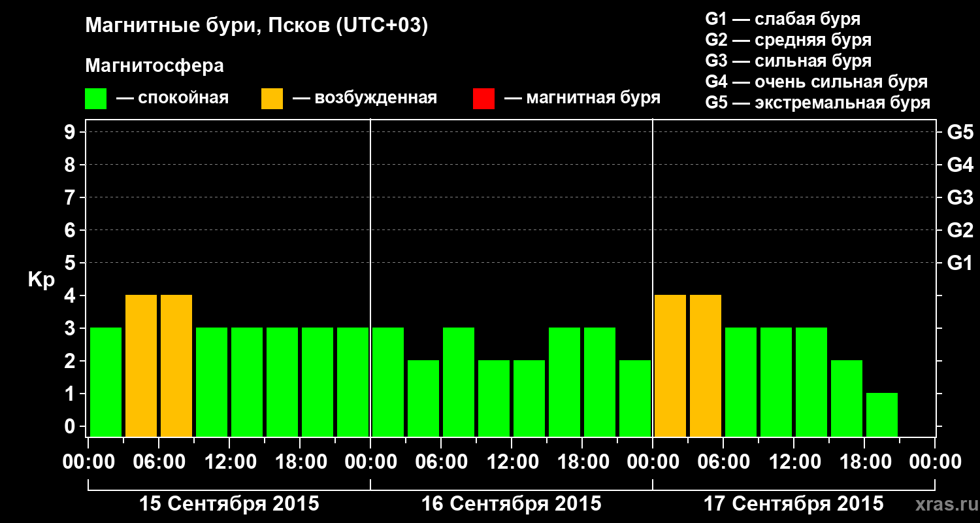Click the '15 Сентября 2015' date label
The image size is (980, 523).
click(x=229, y=504)
